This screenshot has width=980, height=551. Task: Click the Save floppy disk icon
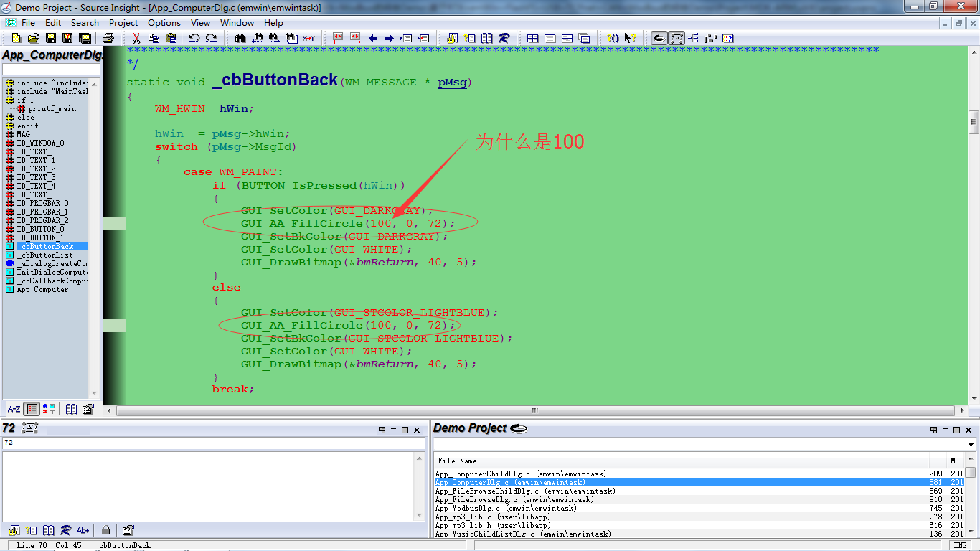tap(50, 38)
